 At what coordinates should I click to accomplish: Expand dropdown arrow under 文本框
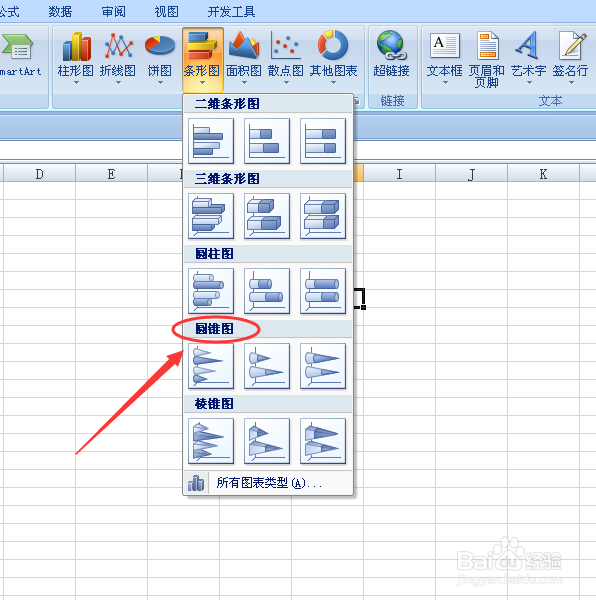445,82
